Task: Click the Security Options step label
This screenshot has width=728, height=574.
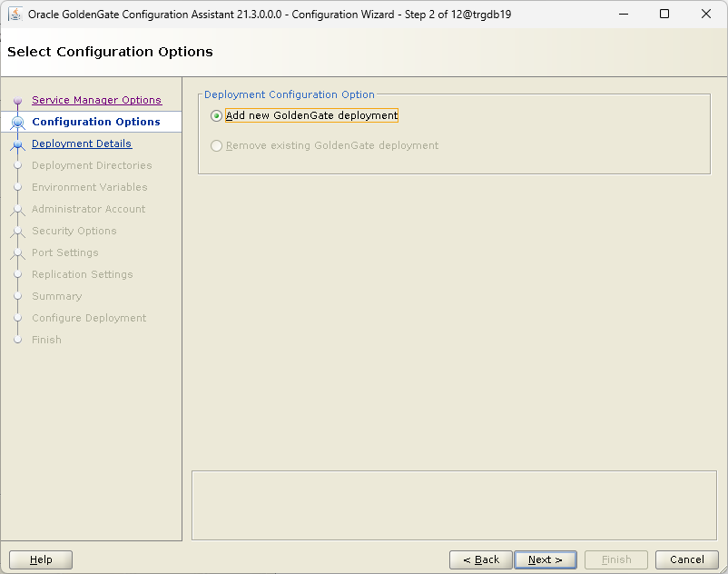Action: pyautogui.click(x=74, y=231)
